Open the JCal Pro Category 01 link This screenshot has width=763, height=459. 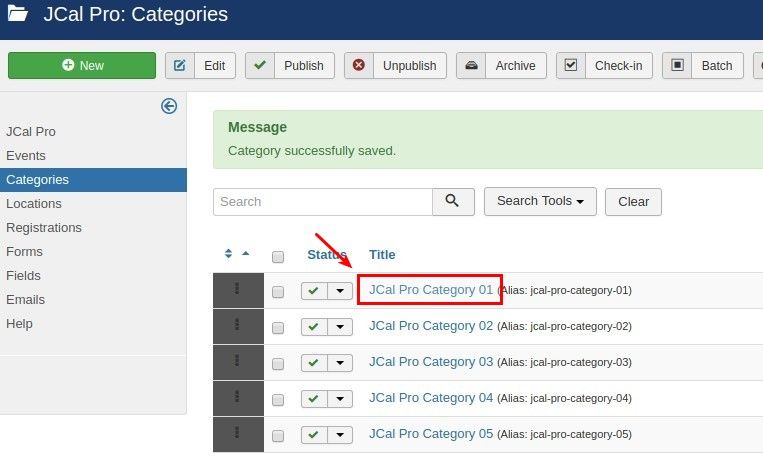tap(431, 290)
